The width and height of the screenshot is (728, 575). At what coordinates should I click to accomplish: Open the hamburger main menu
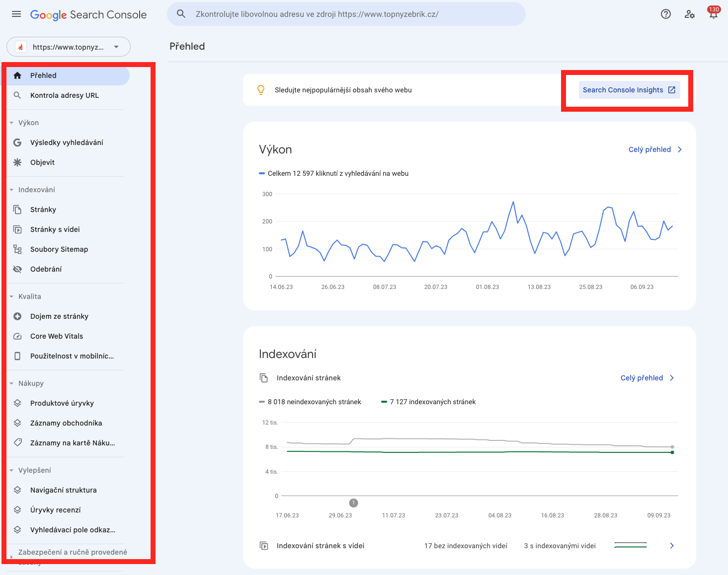(16, 14)
